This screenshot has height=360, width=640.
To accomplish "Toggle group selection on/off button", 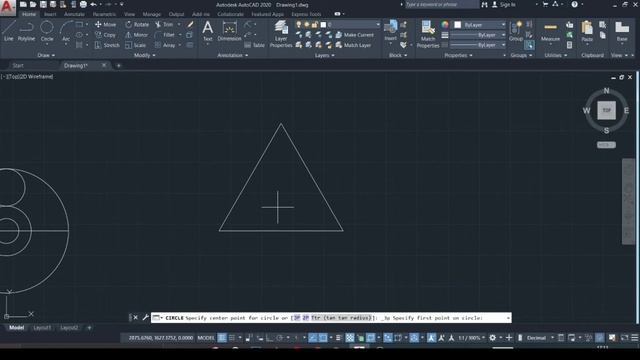I will (x=529, y=45).
